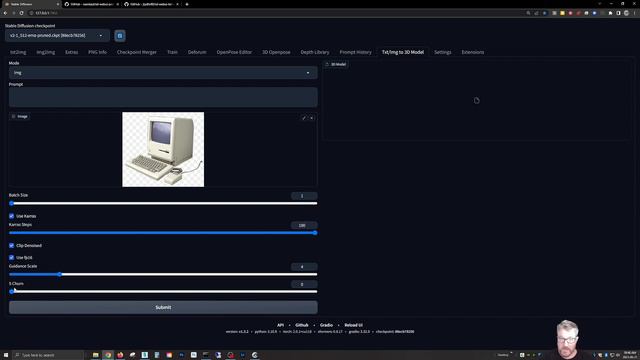The image size is (640, 360).
Task: Open the Prompt History tab
Action: coord(356,52)
